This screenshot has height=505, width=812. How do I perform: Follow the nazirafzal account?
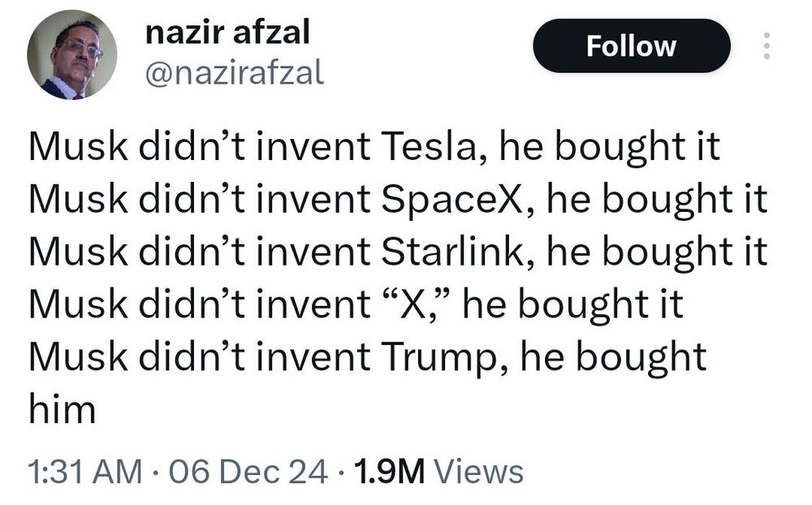631,46
